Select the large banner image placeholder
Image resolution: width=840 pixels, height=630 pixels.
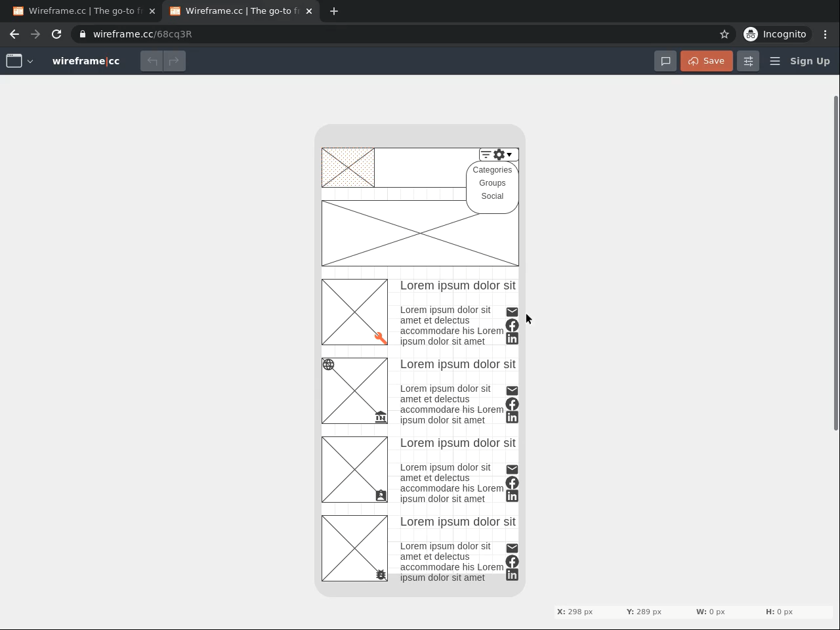pos(420,233)
